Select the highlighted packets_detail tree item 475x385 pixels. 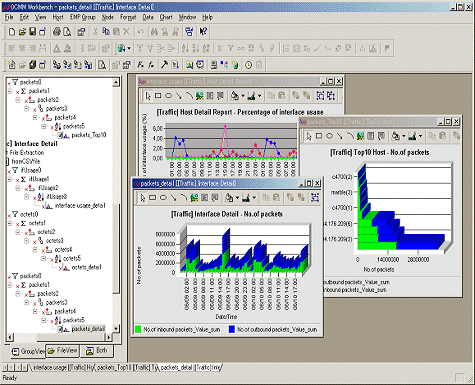click(88, 329)
